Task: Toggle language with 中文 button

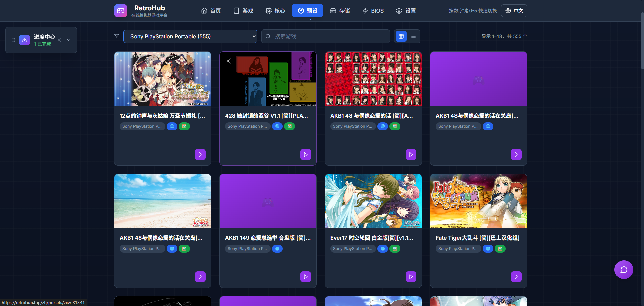Action: pyautogui.click(x=514, y=11)
